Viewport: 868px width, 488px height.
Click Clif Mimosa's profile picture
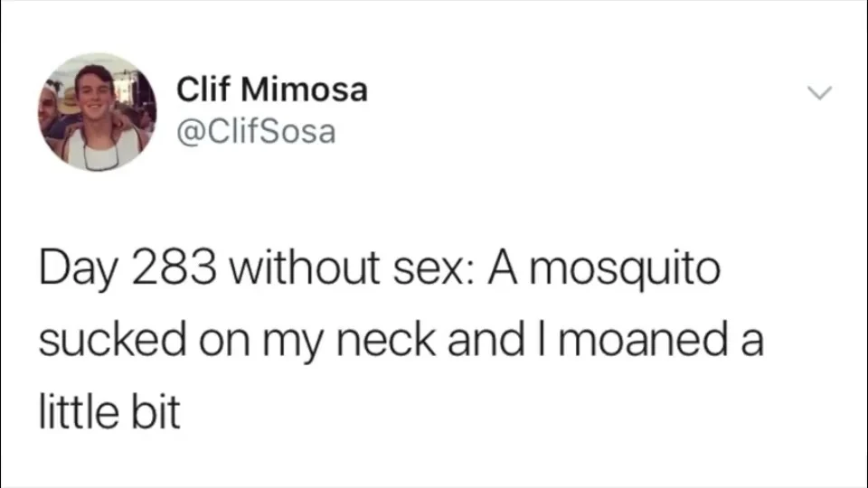click(97, 112)
